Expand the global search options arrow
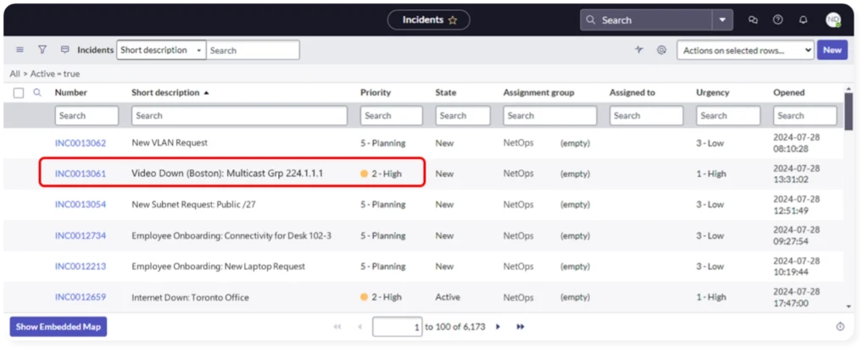 tap(722, 20)
